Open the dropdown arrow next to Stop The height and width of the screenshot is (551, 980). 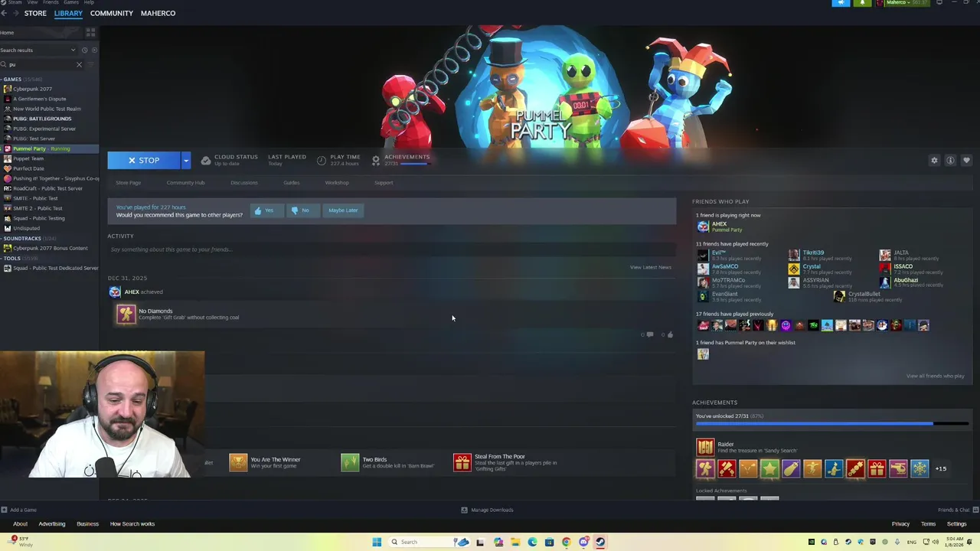click(185, 160)
